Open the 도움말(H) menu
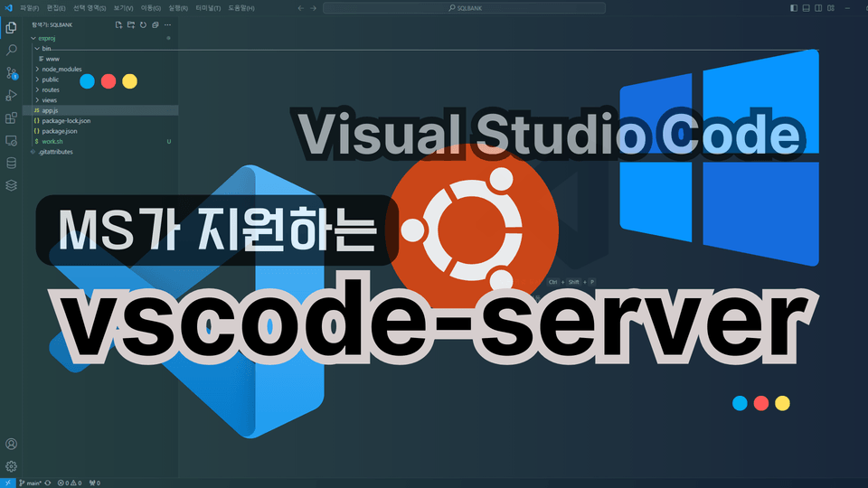 tap(241, 8)
